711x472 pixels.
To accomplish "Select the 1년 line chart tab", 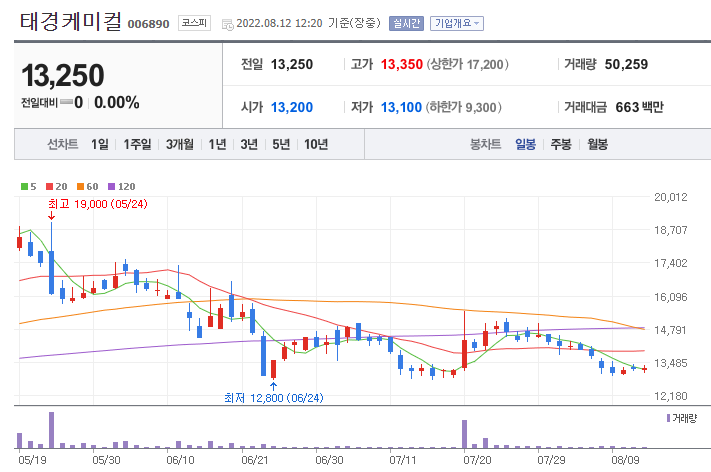I will pos(217,144).
